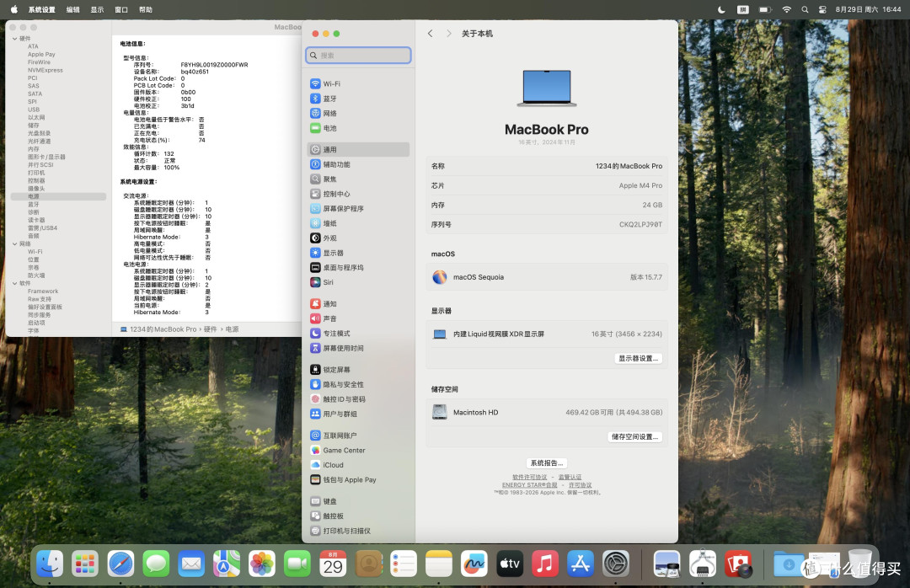Open the 系统设置 menu
Screen dimensions: 910x588
42,9
